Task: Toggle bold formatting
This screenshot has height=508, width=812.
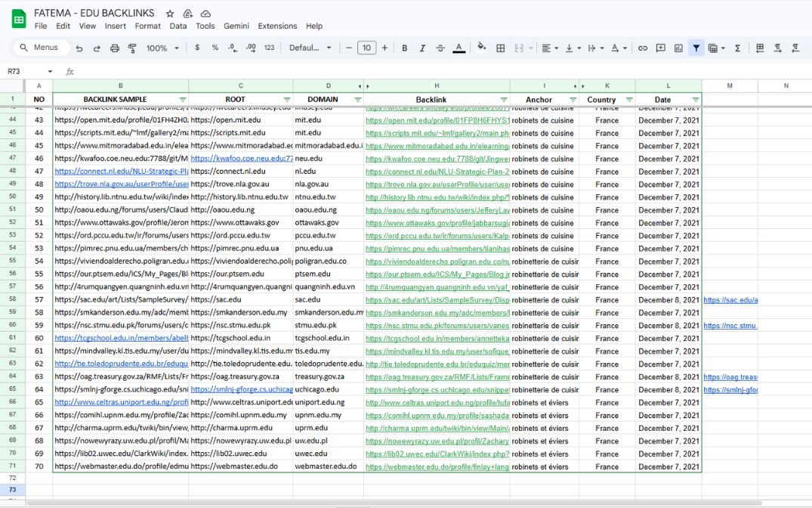Action: 404,48
